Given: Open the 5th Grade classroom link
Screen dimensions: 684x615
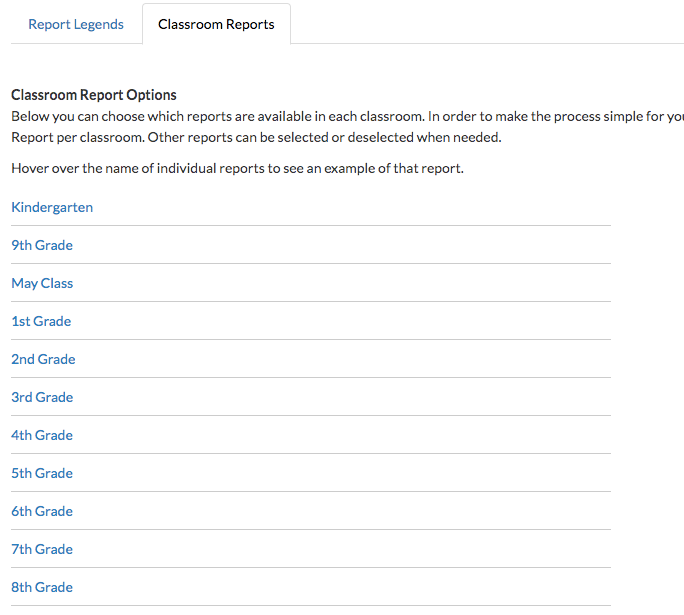Looking at the screenshot, I should click(x=42, y=473).
